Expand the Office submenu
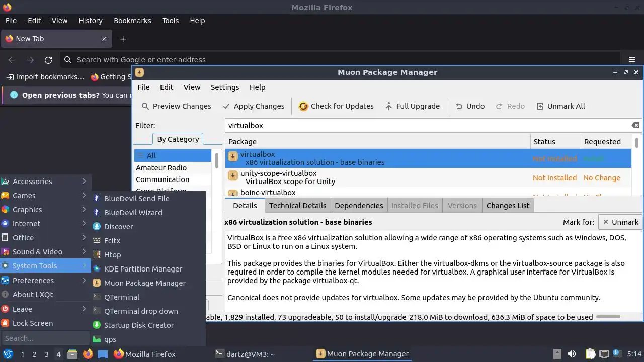The height and width of the screenshot is (362, 644). coord(45,238)
